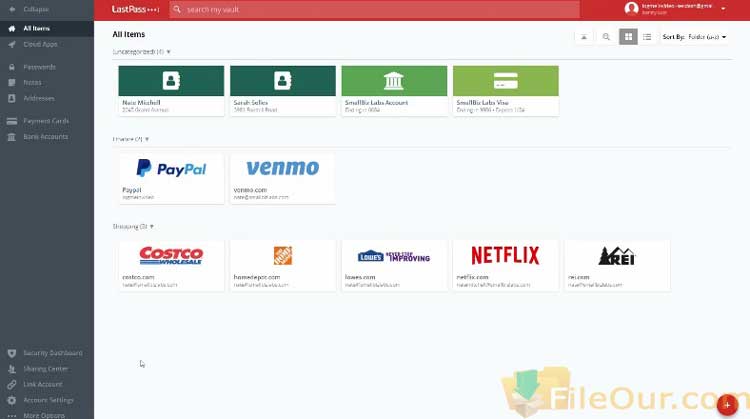Click the Account Settings gear icon

point(12,400)
